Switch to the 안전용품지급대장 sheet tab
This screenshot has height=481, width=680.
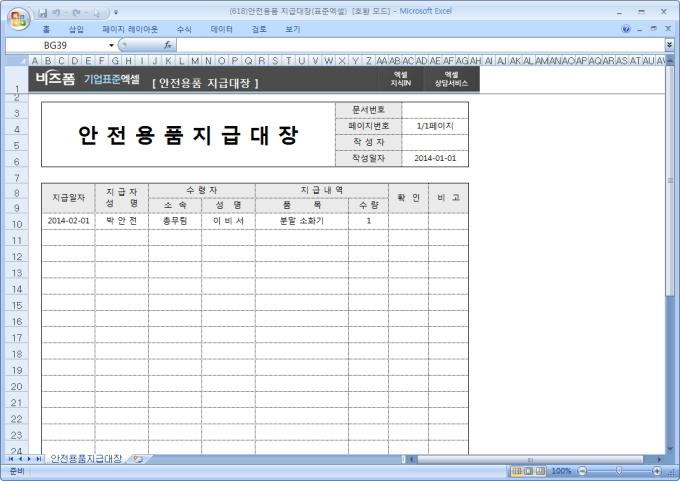86,458
